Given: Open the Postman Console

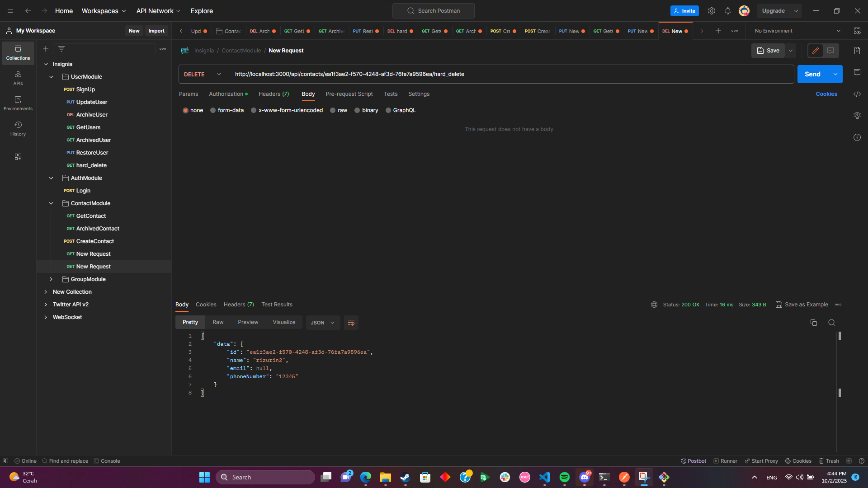Looking at the screenshot, I should click(107, 461).
